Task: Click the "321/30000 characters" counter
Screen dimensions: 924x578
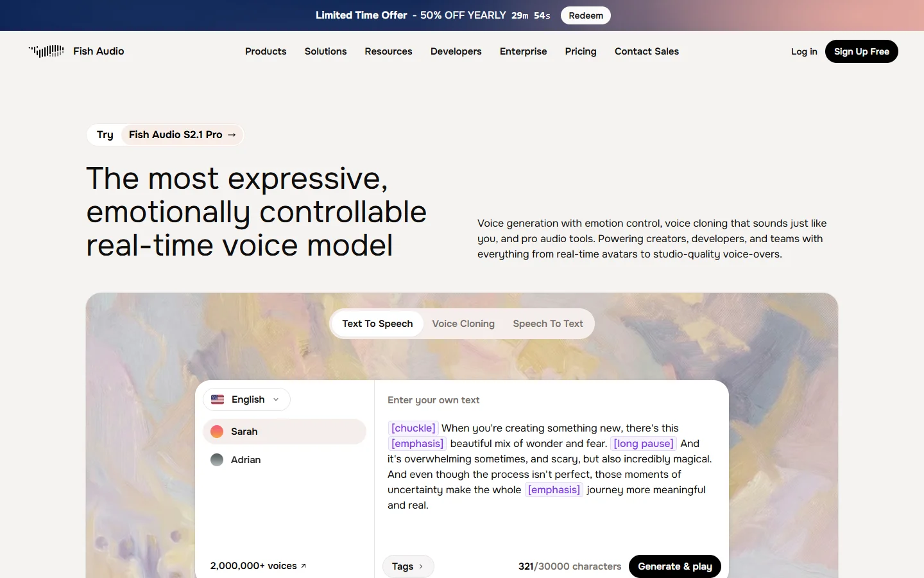Action: pyautogui.click(x=570, y=566)
